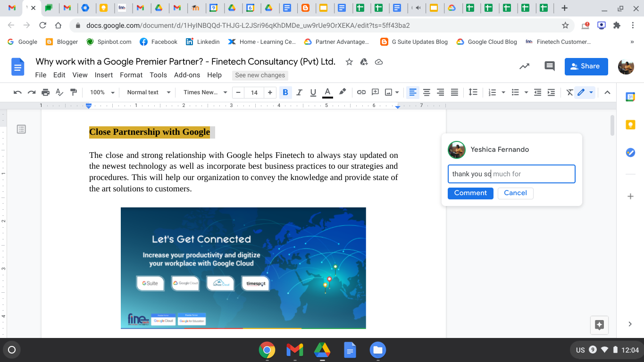This screenshot has height=362, width=644.
Task: Open the Add-ons menu
Action: (x=187, y=75)
